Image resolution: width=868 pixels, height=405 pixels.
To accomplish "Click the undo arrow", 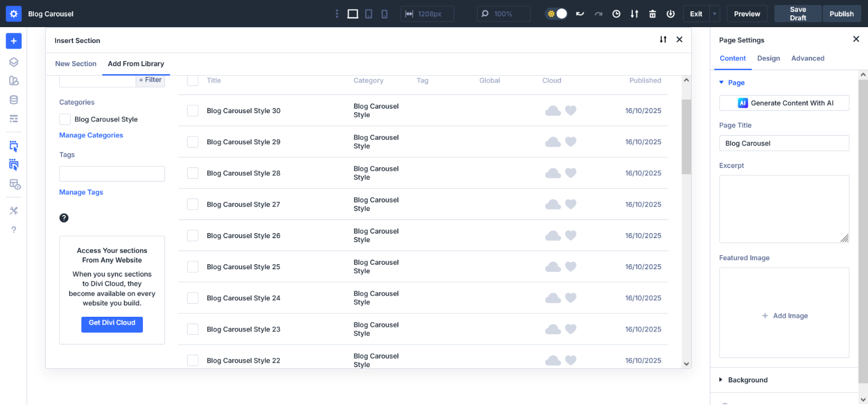I will tap(580, 14).
